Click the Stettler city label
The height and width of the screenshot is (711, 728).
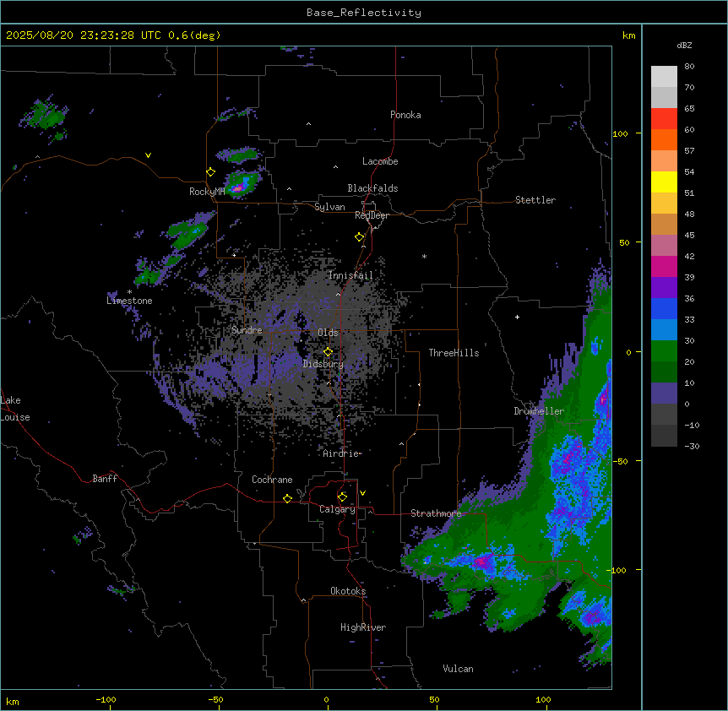(535, 200)
